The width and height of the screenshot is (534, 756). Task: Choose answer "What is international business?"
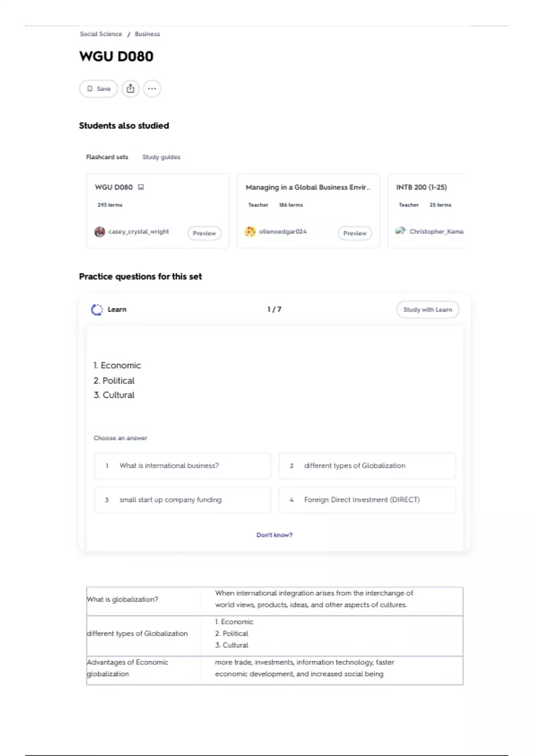(x=182, y=466)
